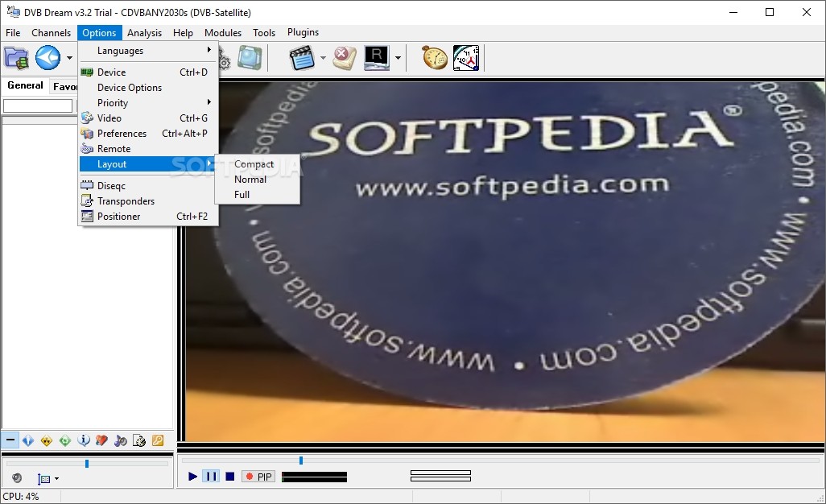This screenshot has height=504, width=826.
Task: Select Diseqc in Options menu
Action: (x=148, y=185)
